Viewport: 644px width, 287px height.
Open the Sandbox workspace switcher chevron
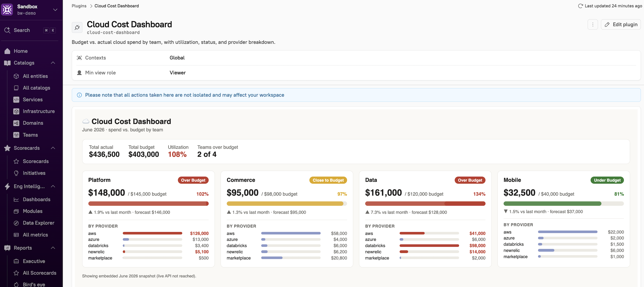pyautogui.click(x=55, y=10)
